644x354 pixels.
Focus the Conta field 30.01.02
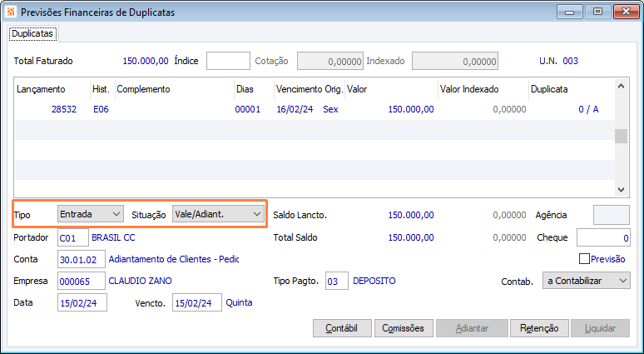pos(82,259)
